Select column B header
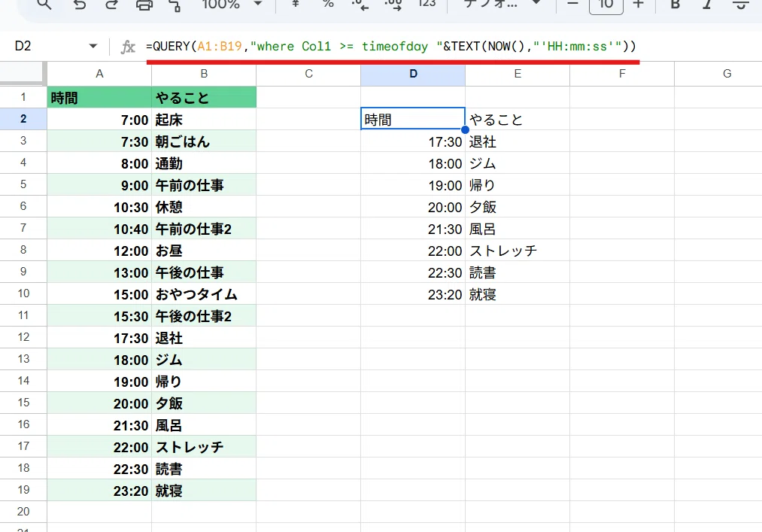The width and height of the screenshot is (762, 532). coord(204,74)
